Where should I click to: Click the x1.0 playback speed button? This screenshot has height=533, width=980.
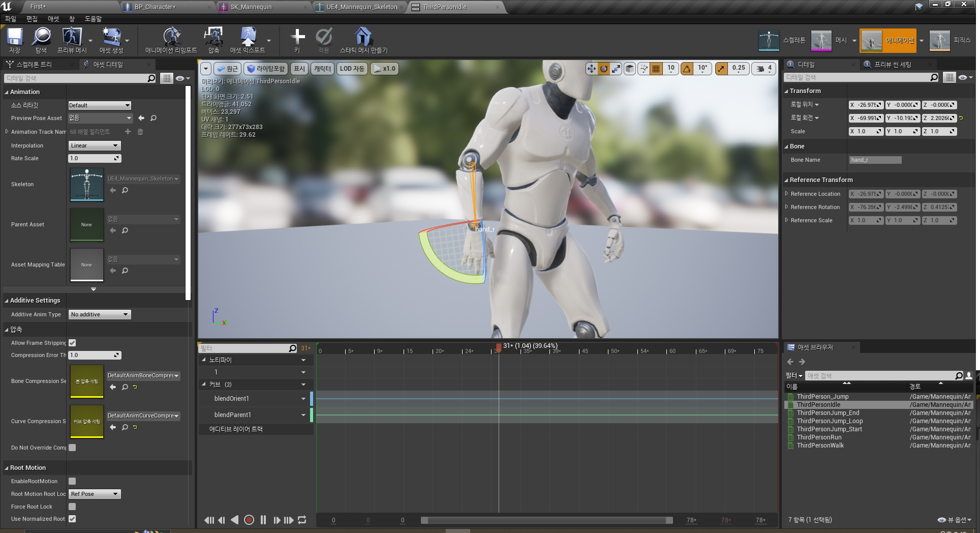[x=384, y=69]
